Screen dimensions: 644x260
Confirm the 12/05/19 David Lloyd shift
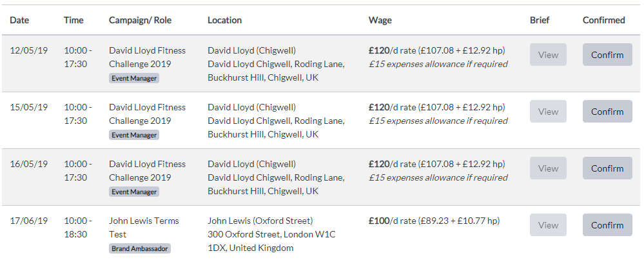[607, 55]
